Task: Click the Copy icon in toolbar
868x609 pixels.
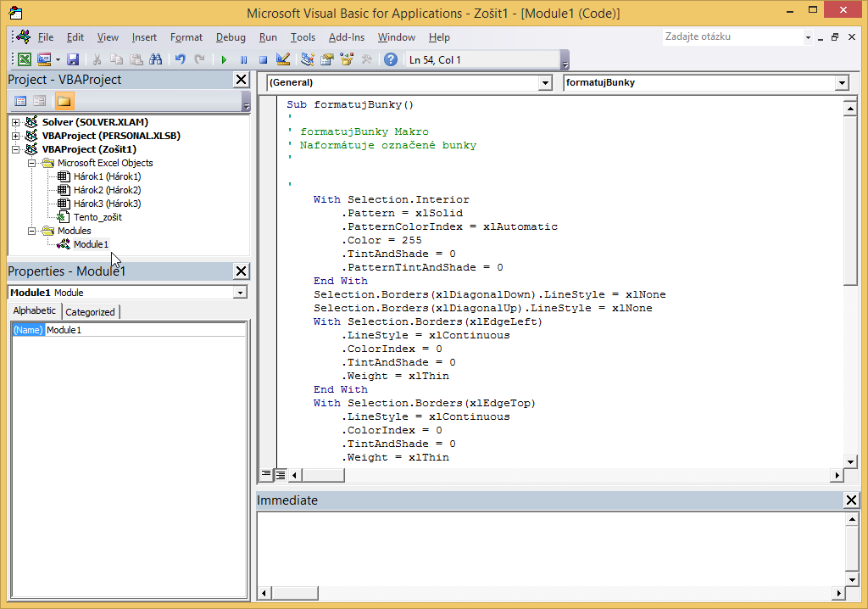Action: point(116,59)
